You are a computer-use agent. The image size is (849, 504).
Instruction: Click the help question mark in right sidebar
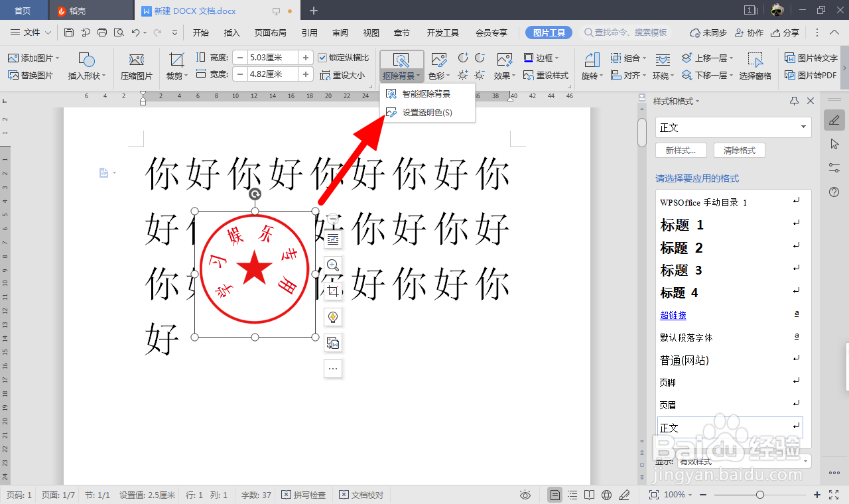click(834, 192)
